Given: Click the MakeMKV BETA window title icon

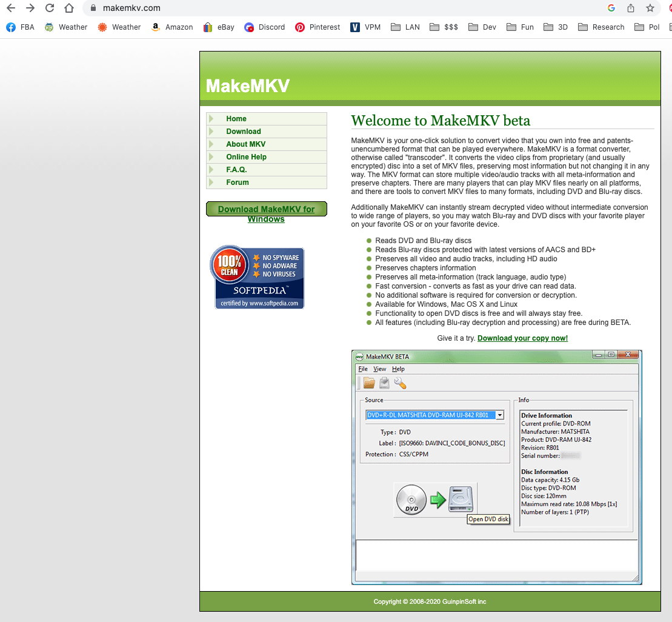Looking at the screenshot, I should pos(359,356).
